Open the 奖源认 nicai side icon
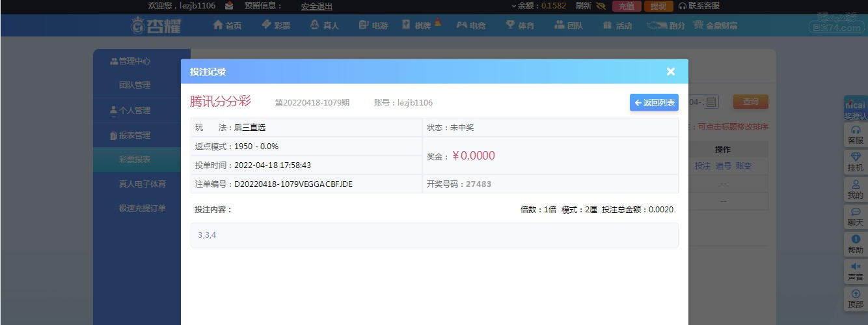The image size is (868, 325). (855, 110)
